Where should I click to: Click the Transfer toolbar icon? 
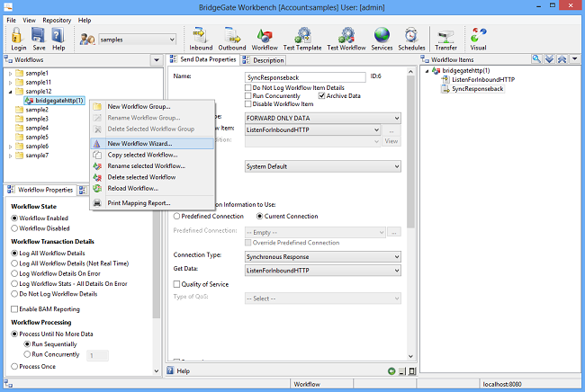pyautogui.click(x=445, y=36)
